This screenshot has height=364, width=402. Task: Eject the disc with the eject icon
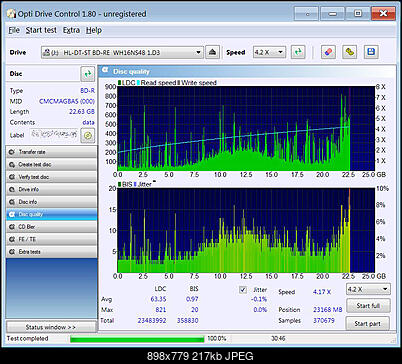pos(212,52)
